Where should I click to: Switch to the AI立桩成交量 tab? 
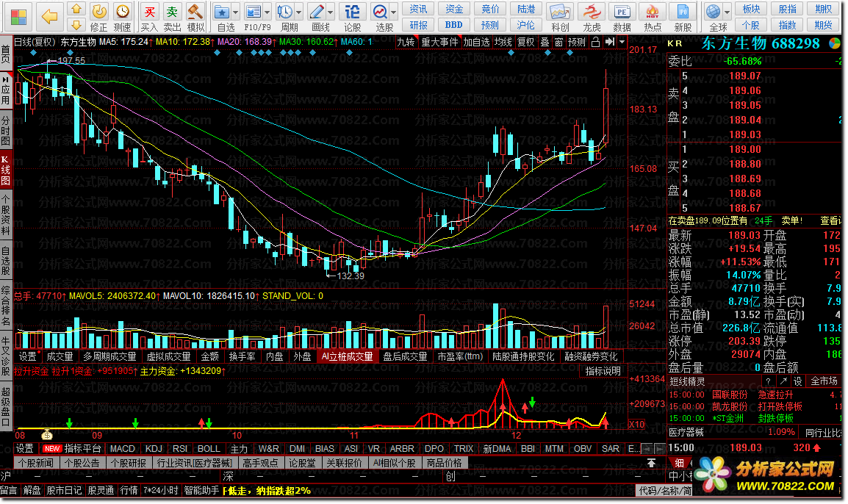[347, 356]
